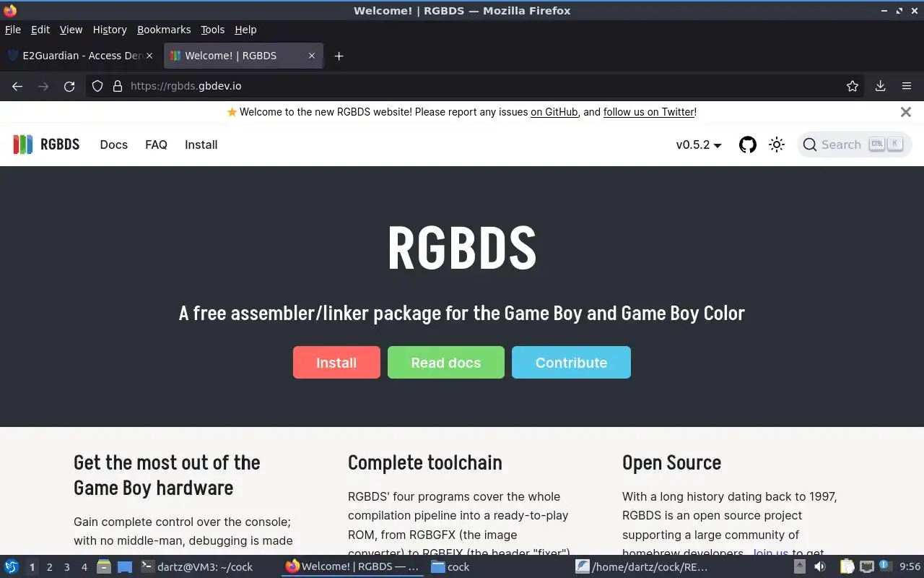Viewport: 924px width, 578px height.
Task: Click the site security padlock icon
Action: [x=118, y=86]
